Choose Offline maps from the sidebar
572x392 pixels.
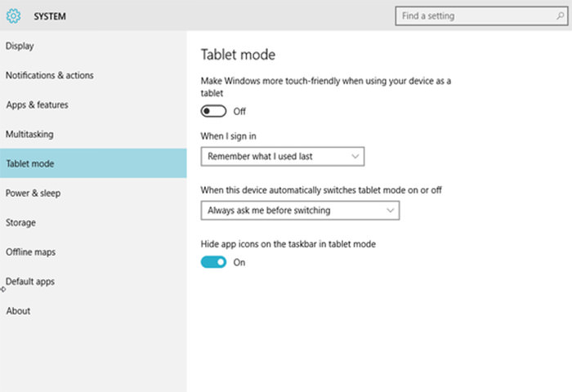point(30,252)
